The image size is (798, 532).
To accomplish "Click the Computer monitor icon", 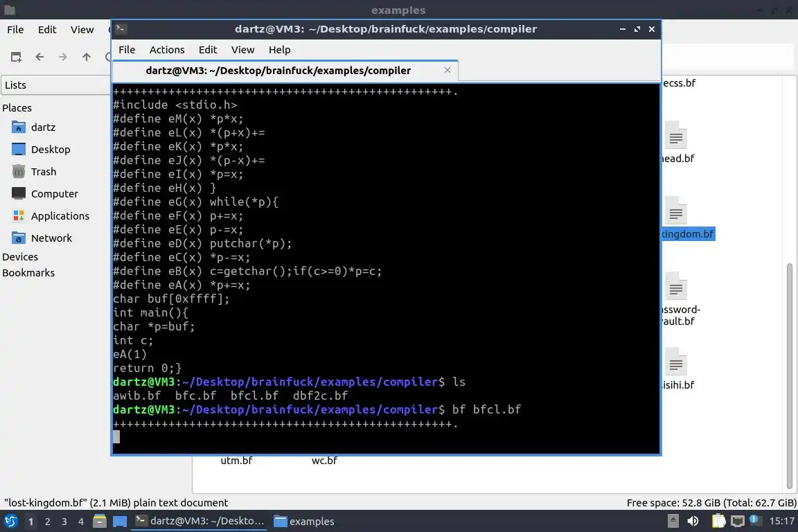I will pos(18,194).
